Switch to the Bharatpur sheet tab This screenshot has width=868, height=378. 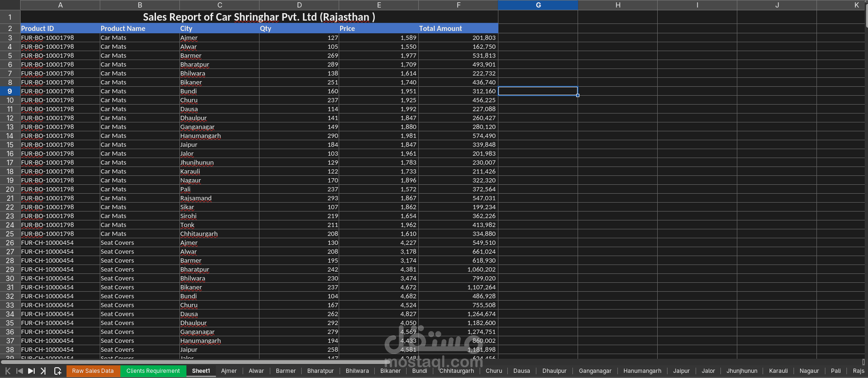320,371
